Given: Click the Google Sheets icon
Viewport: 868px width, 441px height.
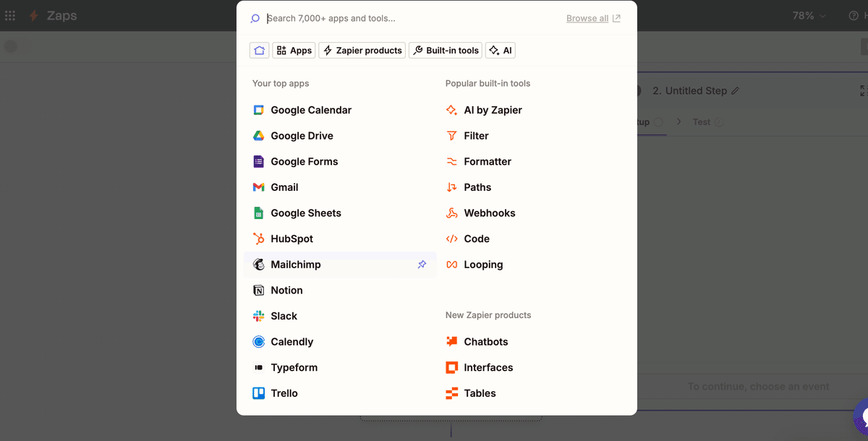Looking at the screenshot, I should [258, 213].
